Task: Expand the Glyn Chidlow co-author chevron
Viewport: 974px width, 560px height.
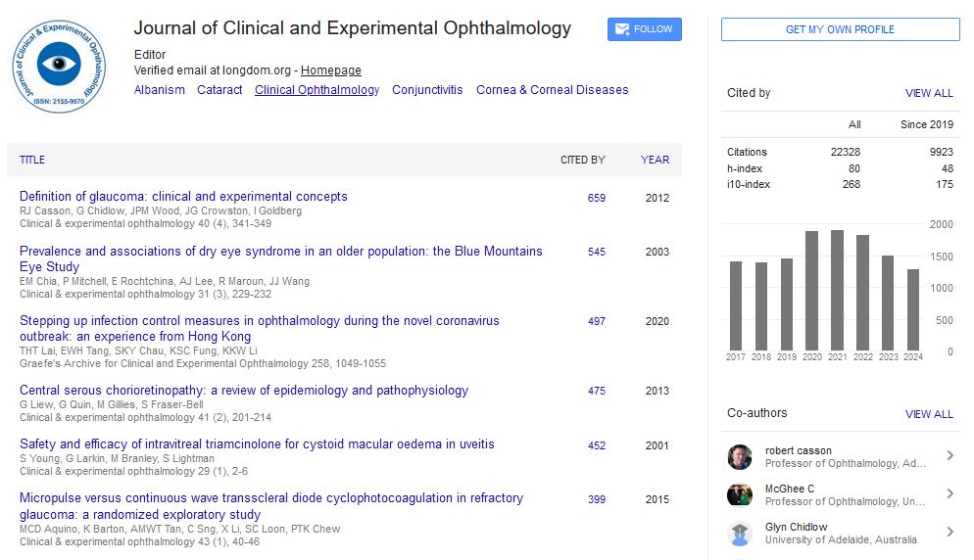Action: tap(950, 532)
